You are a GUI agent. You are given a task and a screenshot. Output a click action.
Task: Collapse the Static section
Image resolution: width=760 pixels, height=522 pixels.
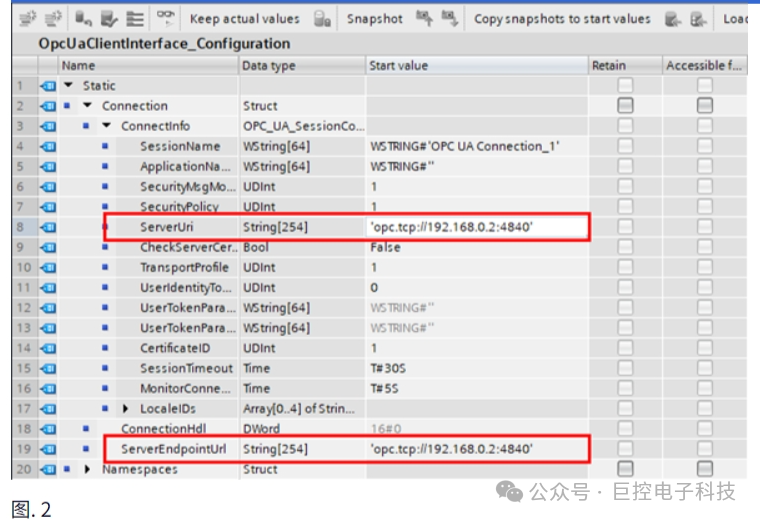click(x=69, y=85)
